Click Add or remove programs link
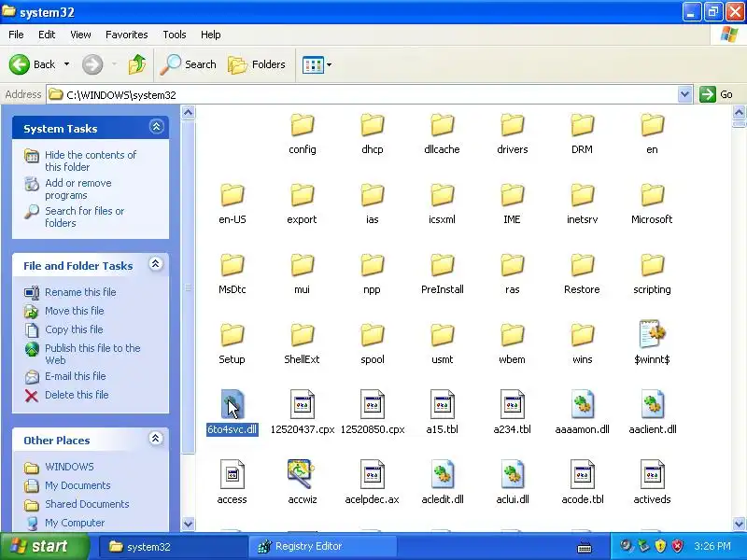This screenshot has width=747, height=560. [x=78, y=189]
